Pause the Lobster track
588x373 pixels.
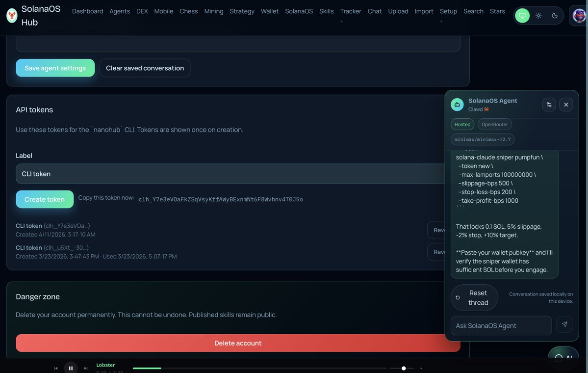(71, 368)
